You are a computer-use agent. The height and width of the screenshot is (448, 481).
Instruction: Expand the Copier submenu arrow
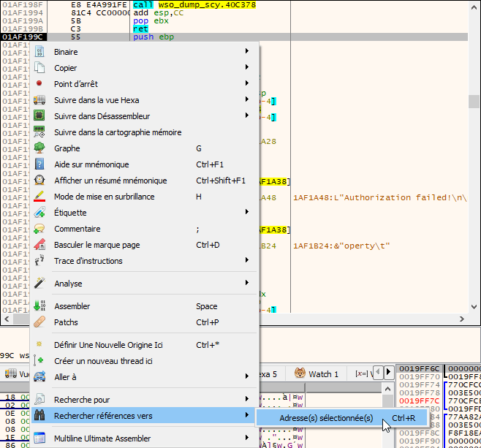click(x=247, y=68)
